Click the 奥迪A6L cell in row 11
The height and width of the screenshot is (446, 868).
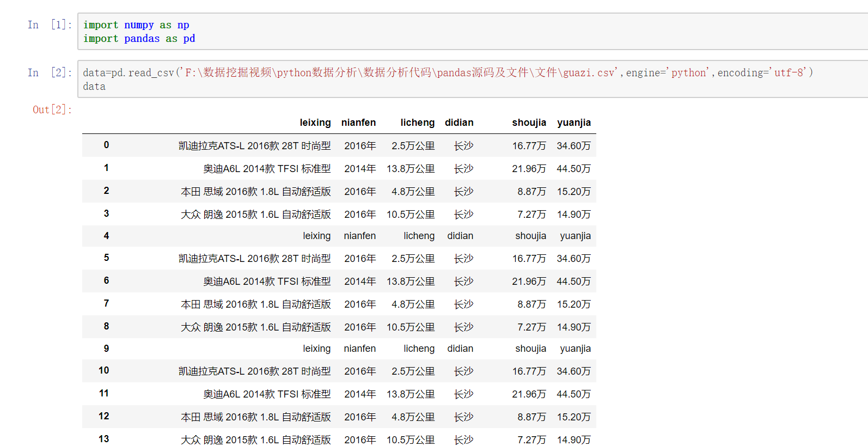(267, 394)
